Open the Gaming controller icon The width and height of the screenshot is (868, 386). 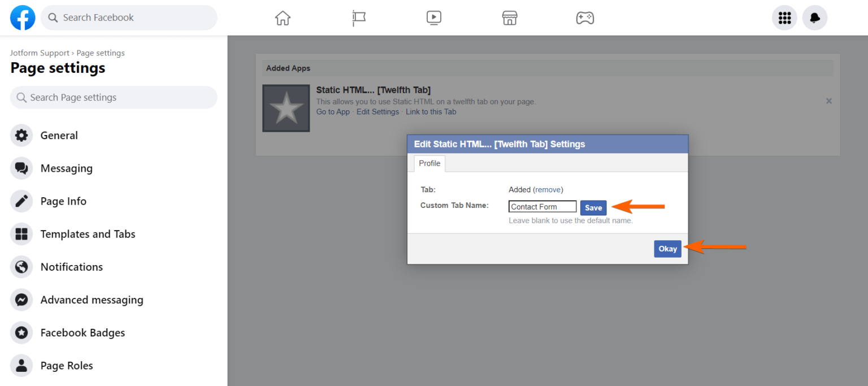[585, 18]
